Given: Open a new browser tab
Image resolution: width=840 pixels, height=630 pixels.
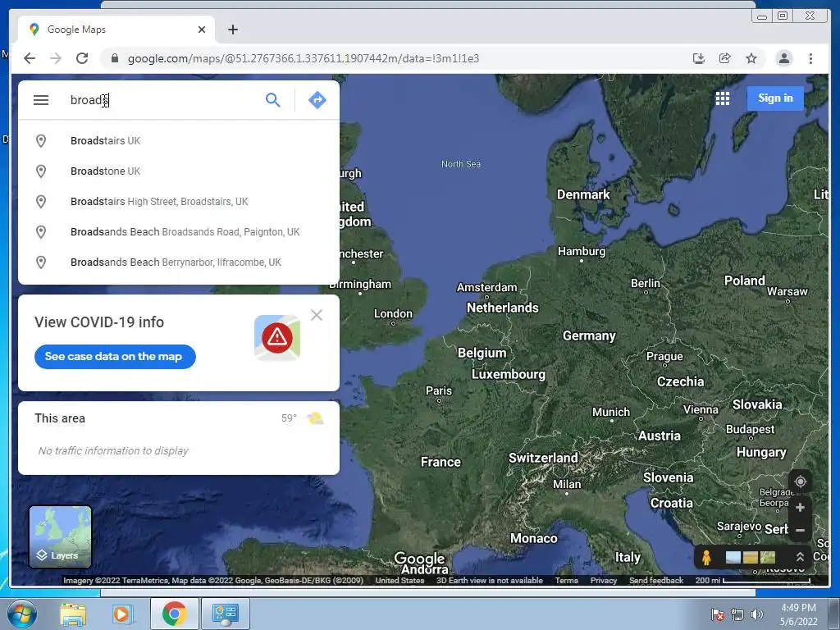Looking at the screenshot, I should tap(232, 30).
